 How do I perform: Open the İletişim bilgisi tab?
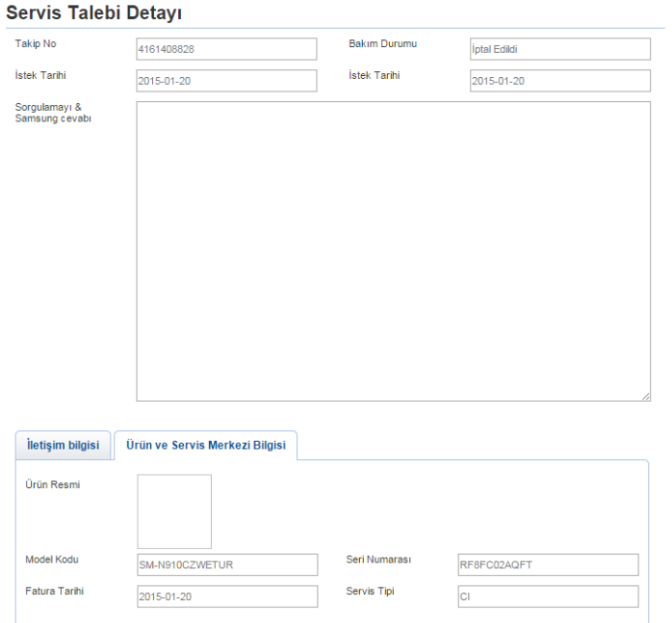pos(63,445)
